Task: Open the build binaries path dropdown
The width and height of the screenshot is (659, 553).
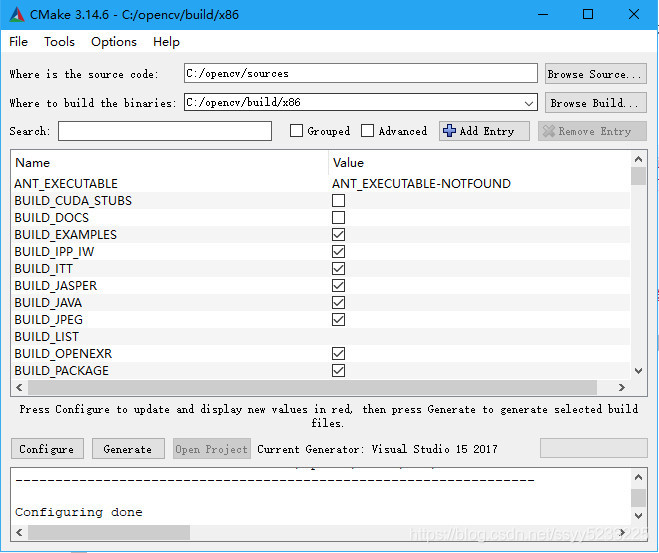Action: coord(529,103)
